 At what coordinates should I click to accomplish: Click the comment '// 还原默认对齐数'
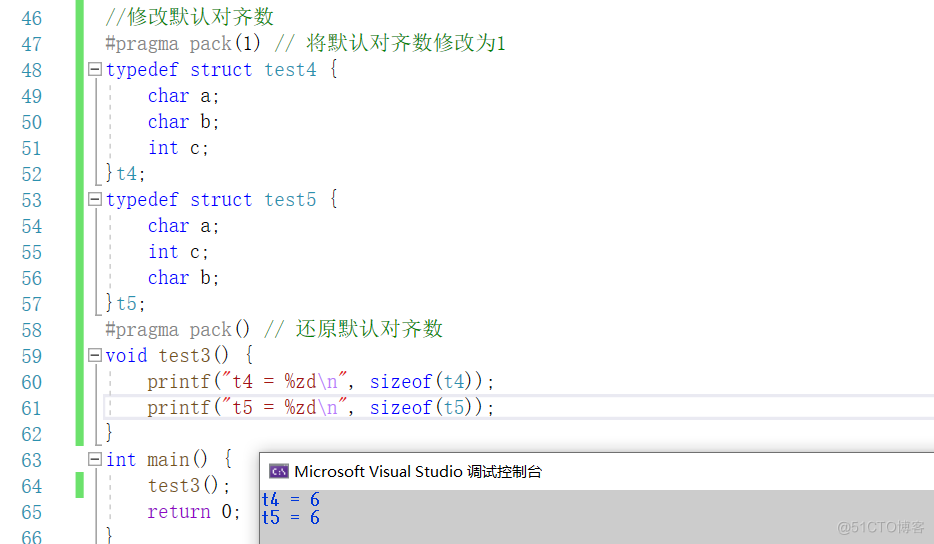(x=353, y=329)
